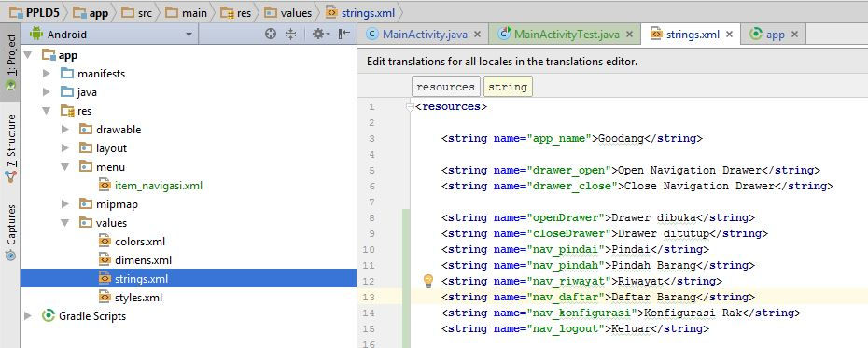Screen dimensions: 868x348
Task: Click the styles.xml file icon
Action: (x=105, y=298)
